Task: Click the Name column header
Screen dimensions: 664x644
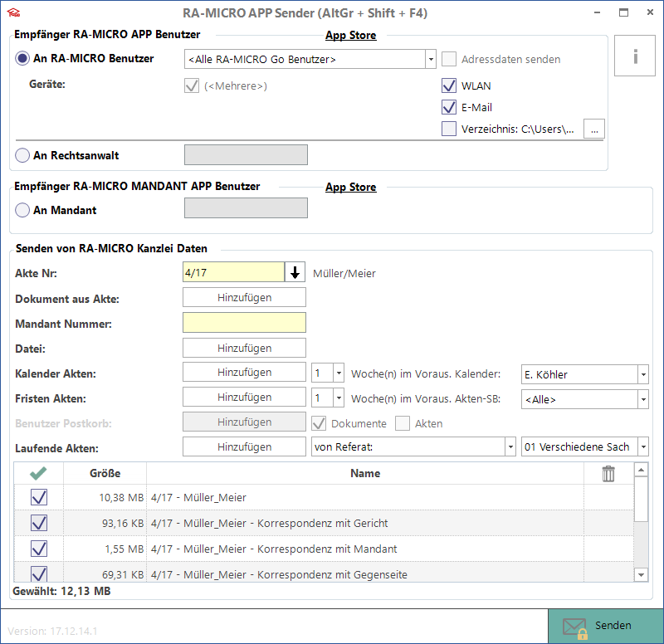Action: 365,473
